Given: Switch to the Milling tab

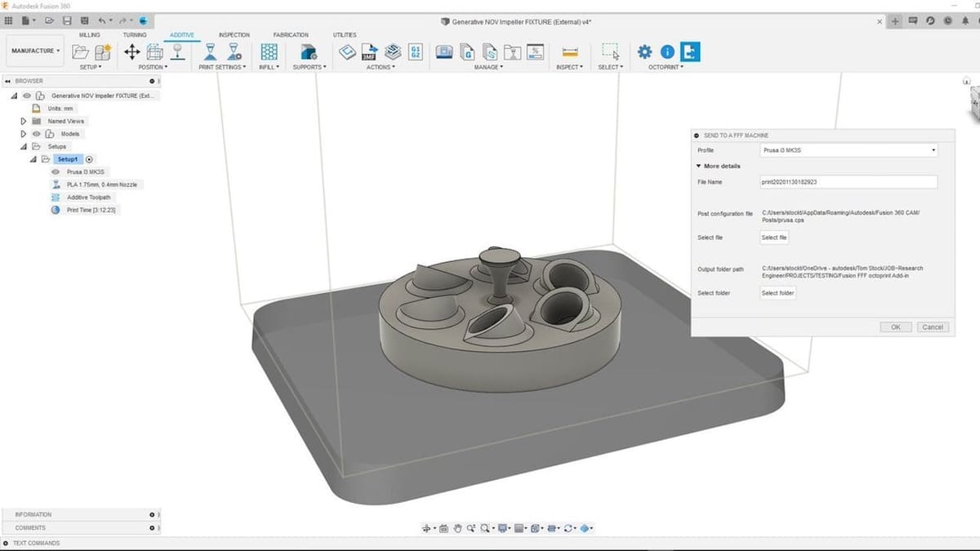Looking at the screenshot, I should [x=88, y=34].
